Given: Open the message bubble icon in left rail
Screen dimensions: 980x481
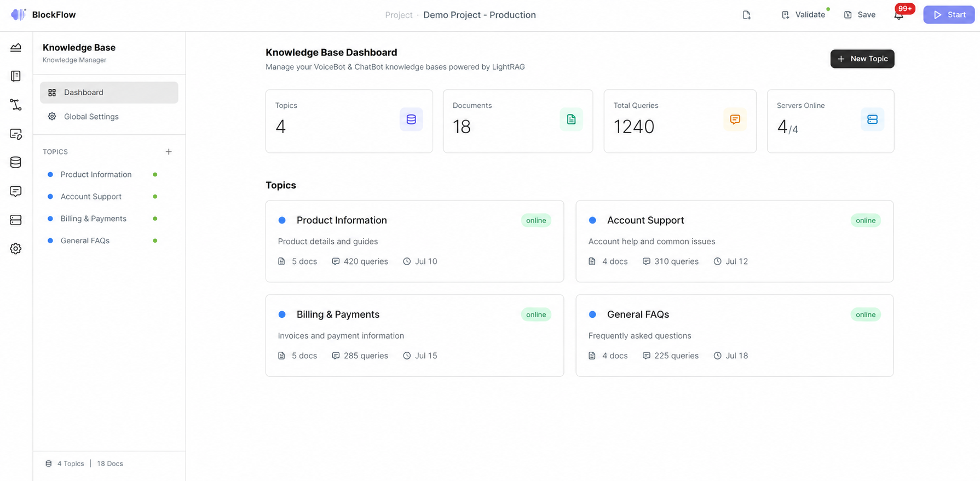Looking at the screenshot, I should 16,191.
